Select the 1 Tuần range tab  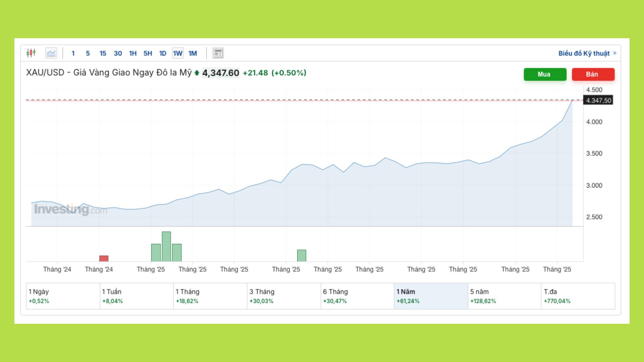[137, 296]
